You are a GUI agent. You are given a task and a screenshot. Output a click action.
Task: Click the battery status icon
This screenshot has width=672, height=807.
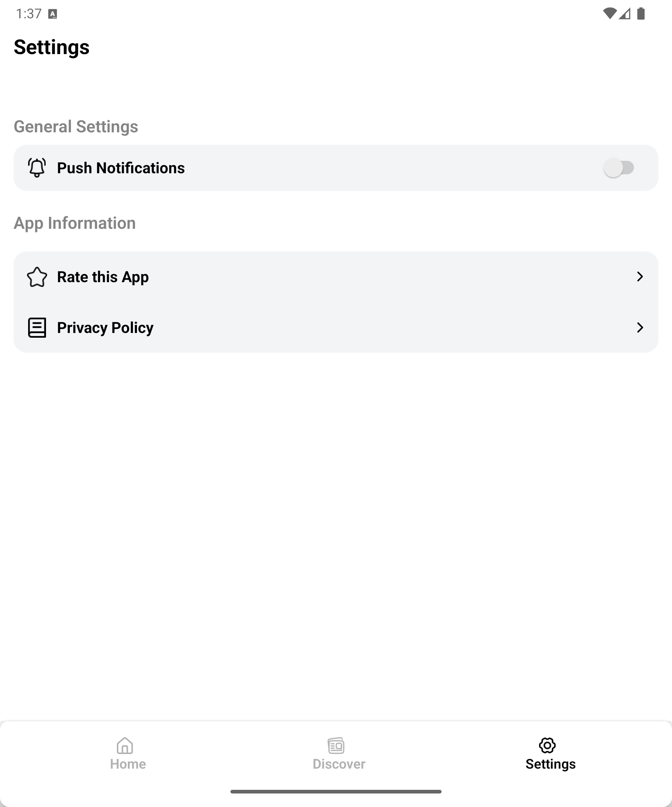pos(641,14)
